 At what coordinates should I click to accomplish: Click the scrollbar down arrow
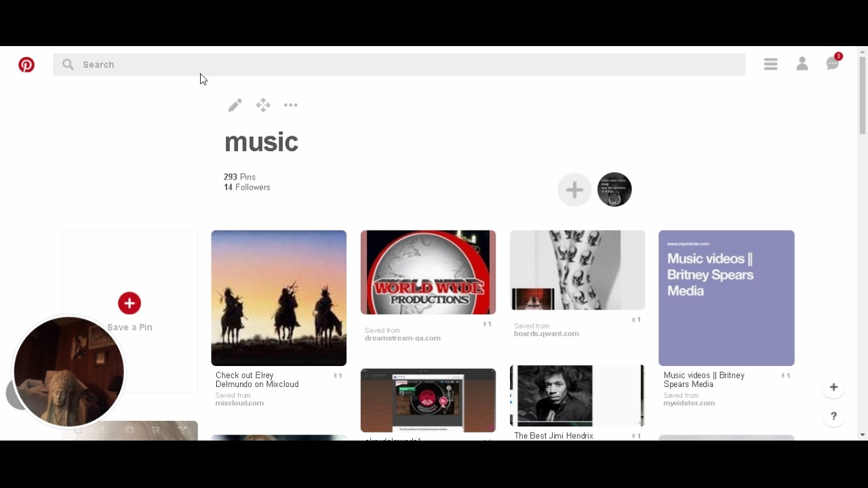863,434
